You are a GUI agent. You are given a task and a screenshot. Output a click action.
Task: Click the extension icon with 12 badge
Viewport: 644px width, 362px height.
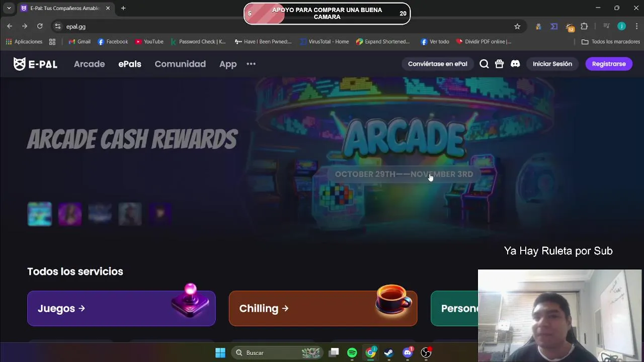[570, 27]
